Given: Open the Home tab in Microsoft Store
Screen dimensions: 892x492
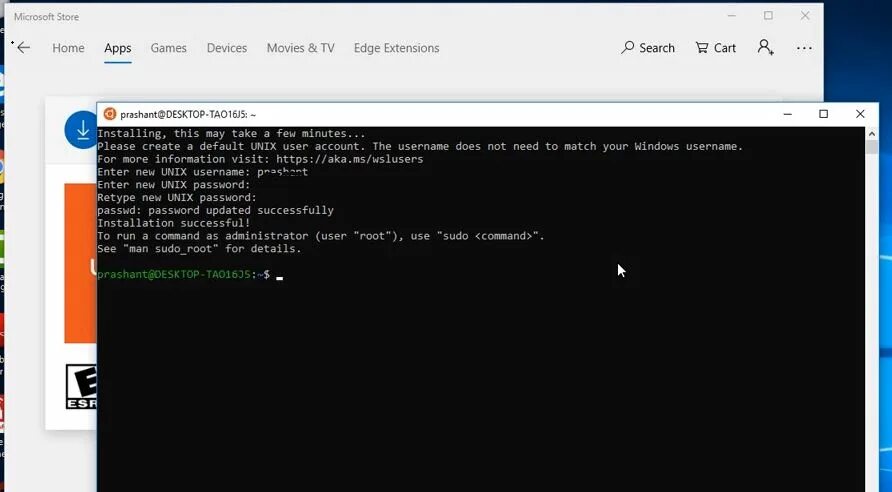Looking at the screenshot, I should pyautogui.click(x=68, y=48).
